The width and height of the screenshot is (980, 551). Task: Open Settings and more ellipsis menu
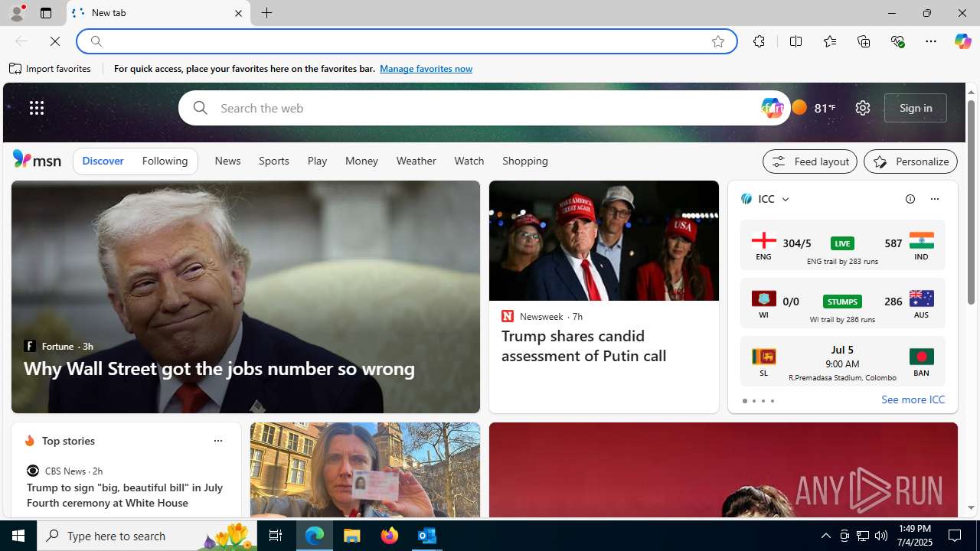(x=931, y=41)
